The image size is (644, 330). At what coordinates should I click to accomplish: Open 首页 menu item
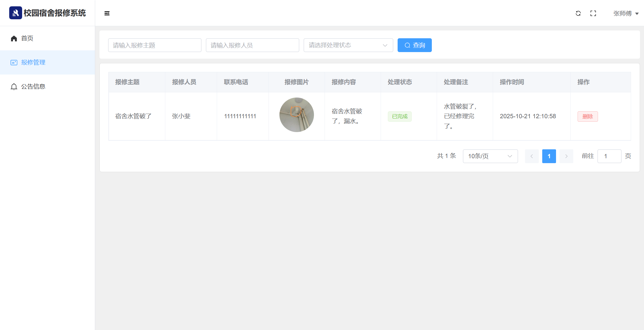(27, 38)
